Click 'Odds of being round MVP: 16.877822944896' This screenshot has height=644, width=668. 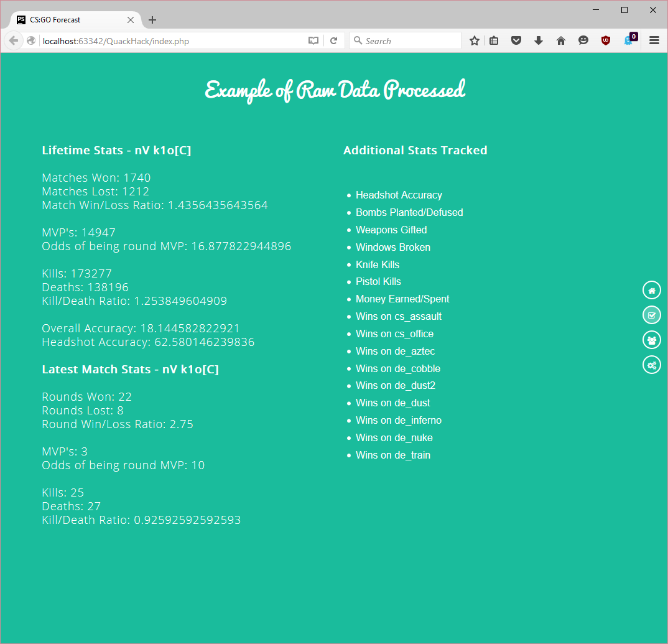point(167,246)
